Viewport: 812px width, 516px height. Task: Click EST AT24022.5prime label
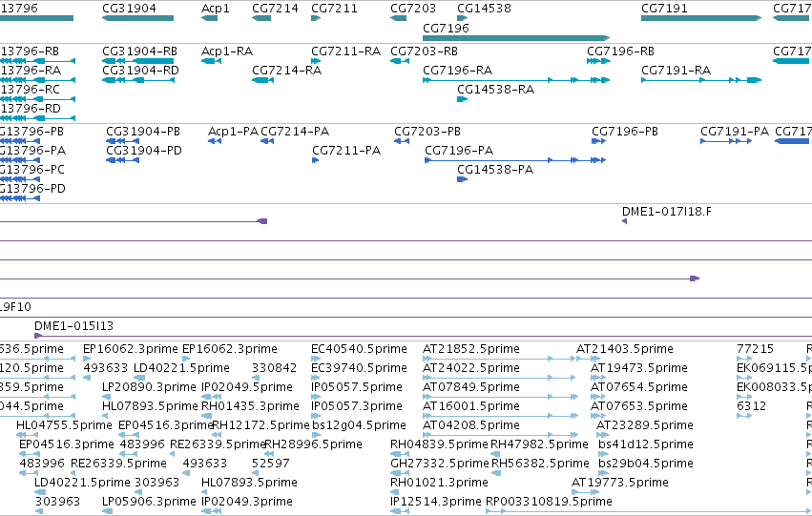coord(471,368)
